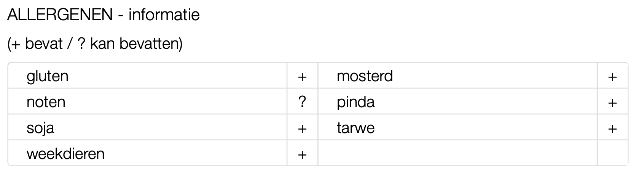The image size is (644, 180).
Task: Click the plus sign next to soja
Action: (x=302, y=129)
